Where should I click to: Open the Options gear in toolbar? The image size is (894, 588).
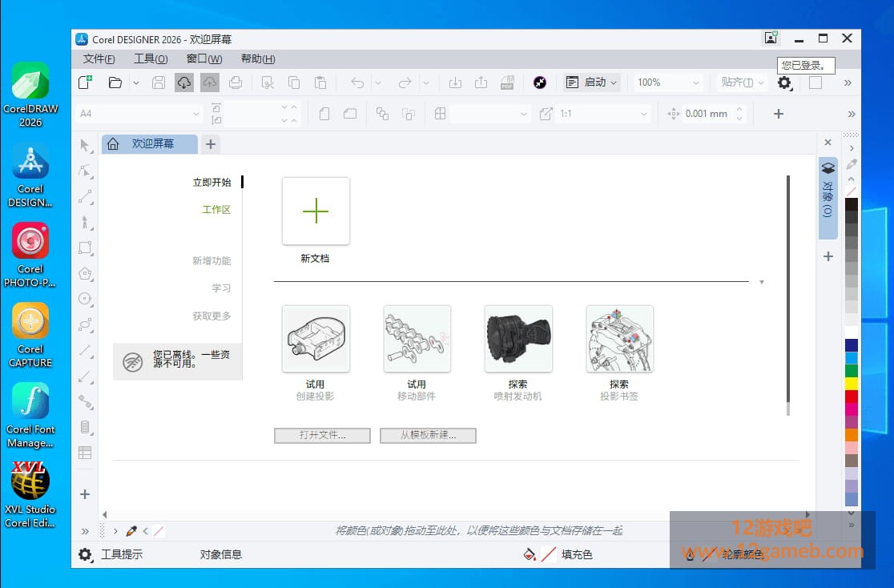(784, 83)
